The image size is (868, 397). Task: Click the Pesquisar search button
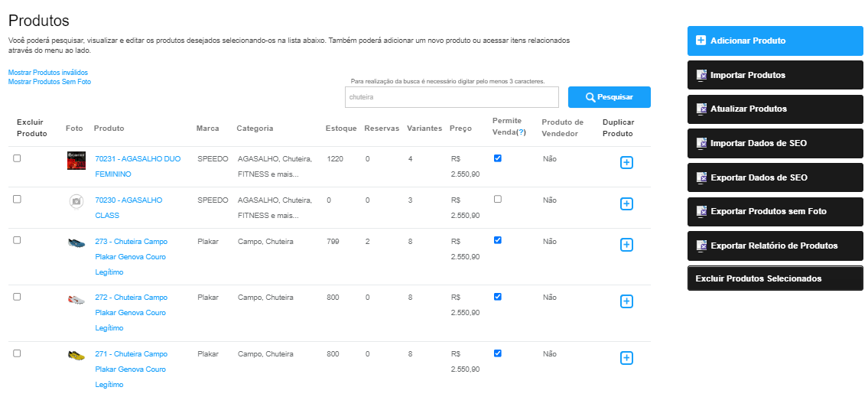point(609,97)
